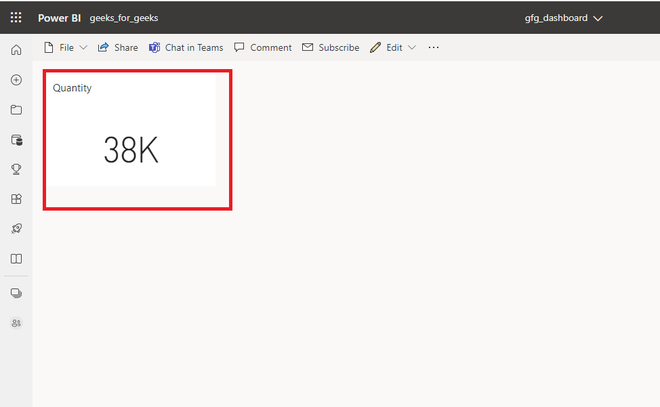
Task: Open Metrics trophy icon in sidebar
Action: [16, 169]
